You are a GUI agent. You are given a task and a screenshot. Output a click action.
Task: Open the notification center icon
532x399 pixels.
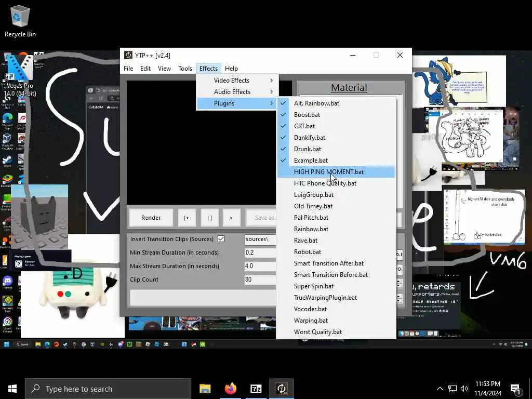tap(515, 389)
